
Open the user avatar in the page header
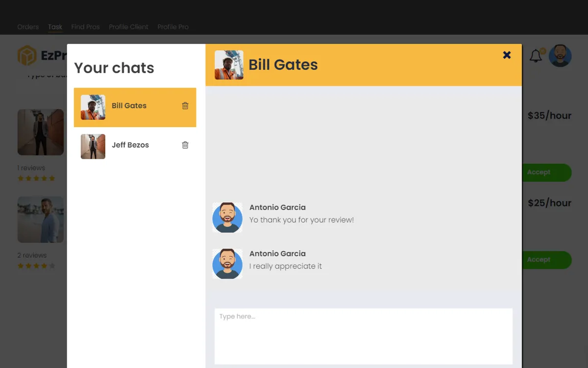point(560,56)
